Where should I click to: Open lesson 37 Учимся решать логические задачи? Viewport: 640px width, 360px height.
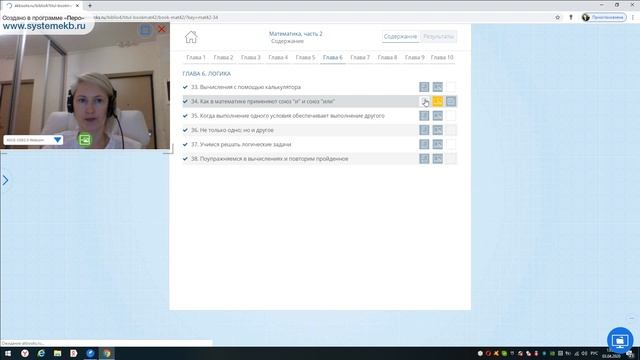click(x=241, y=144)
